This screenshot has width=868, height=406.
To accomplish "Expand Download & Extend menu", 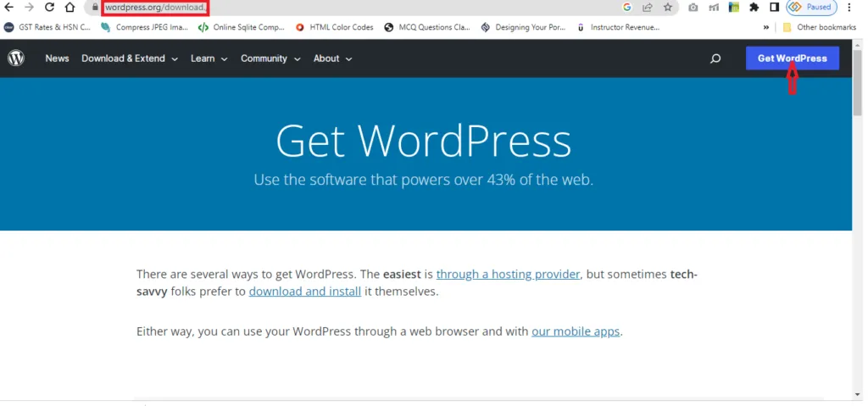I will [130, 58].
